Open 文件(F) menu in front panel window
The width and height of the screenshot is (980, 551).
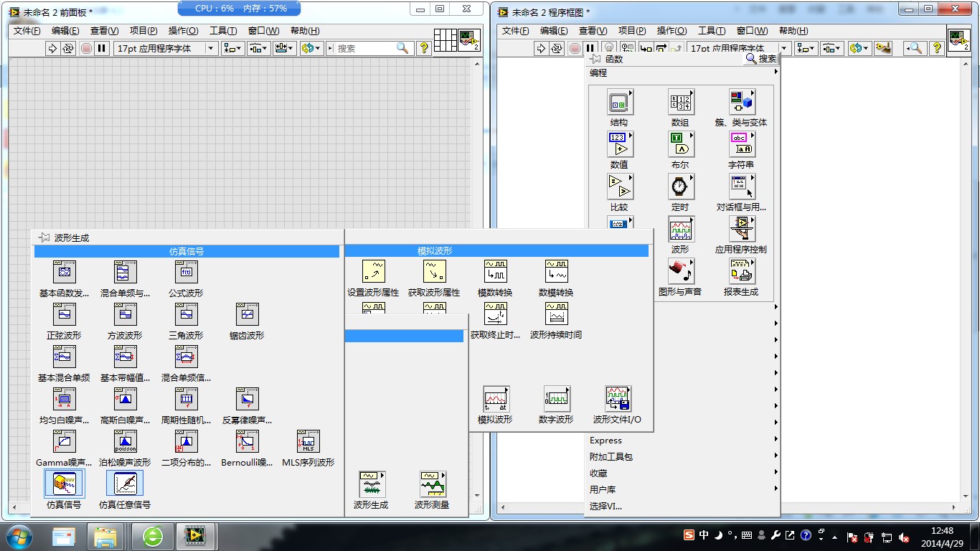(x=27, y=31)
